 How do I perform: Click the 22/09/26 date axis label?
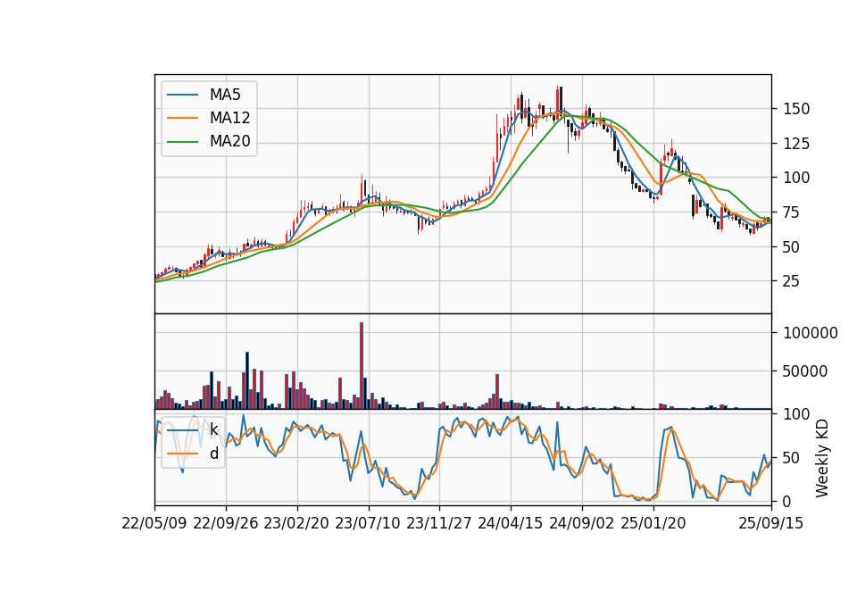coord(226,523)
